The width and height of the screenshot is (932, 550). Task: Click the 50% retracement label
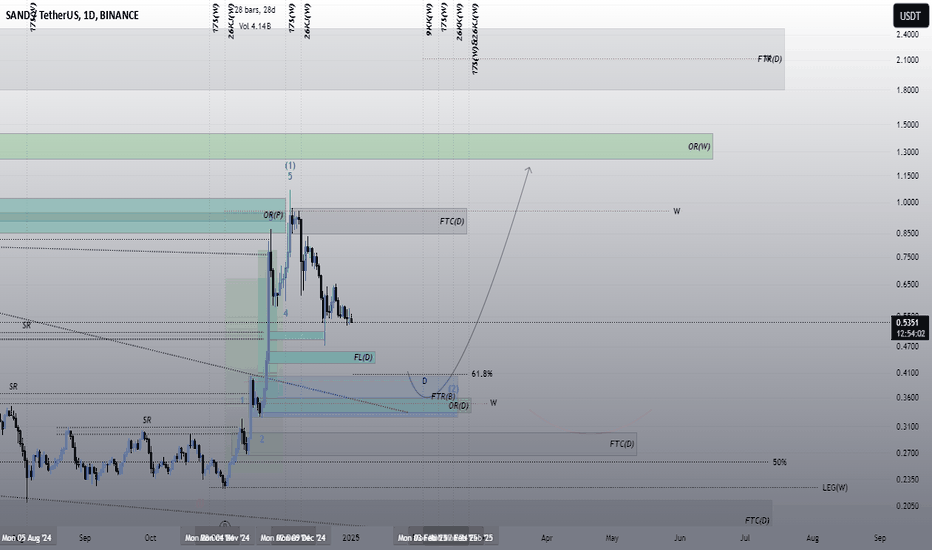click(780, 462)
